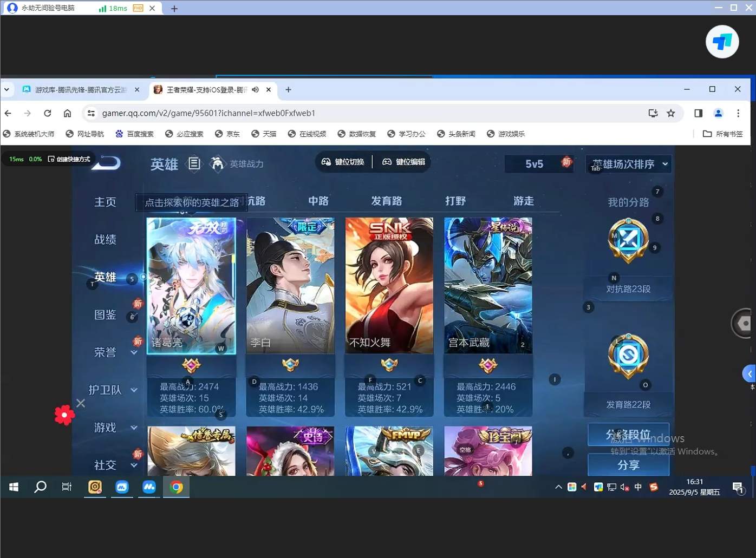Reload the gamer.qq.com page
Image resolution: width=756 pixels, height=558 pixels.
[x=48, y=113]
